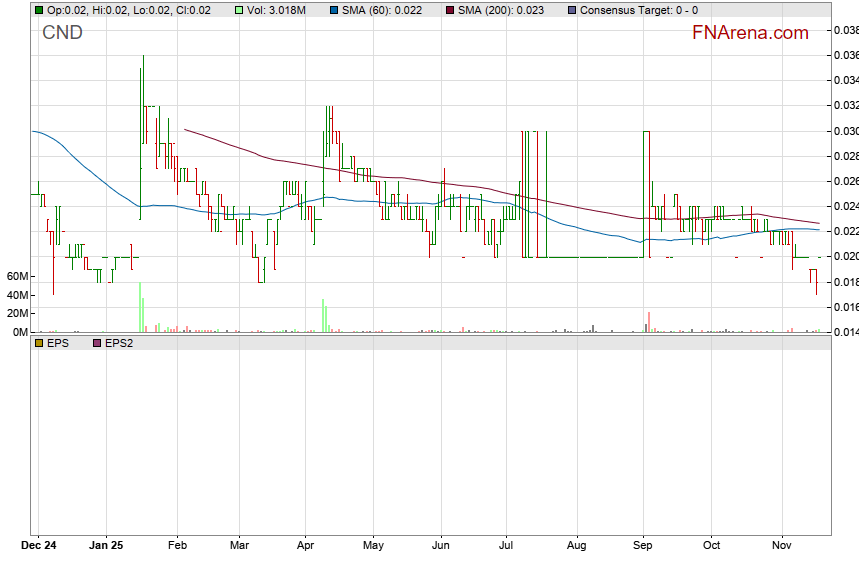The width and height of the screenshot is (859, 566).
Task: Click the green price legend square
Action: click(39, 10)
